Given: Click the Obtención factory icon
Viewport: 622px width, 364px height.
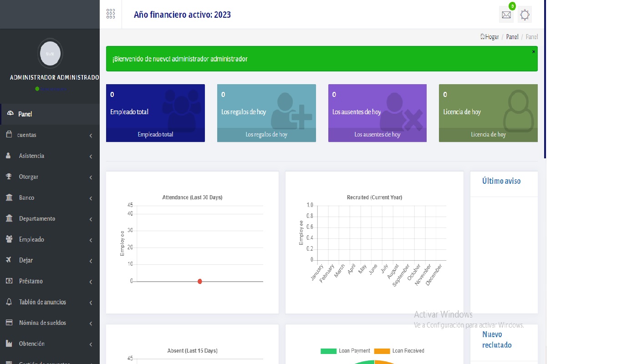Looking at the screenshot, I should (x=9, y=344).
